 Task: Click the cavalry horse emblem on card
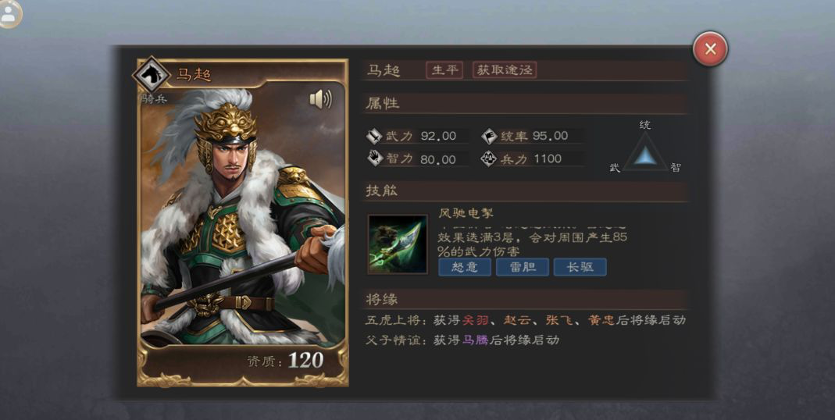[x=152, y=75]
